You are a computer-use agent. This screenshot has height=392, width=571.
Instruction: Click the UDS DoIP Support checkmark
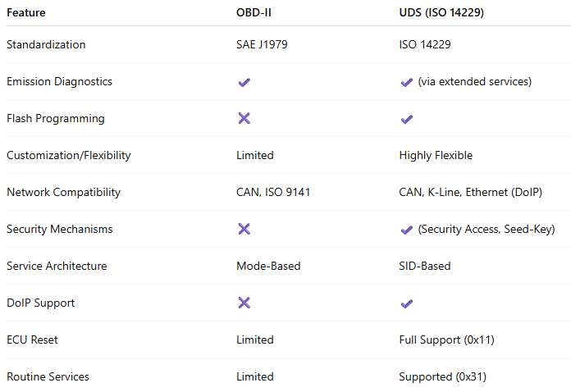[406, 303]
